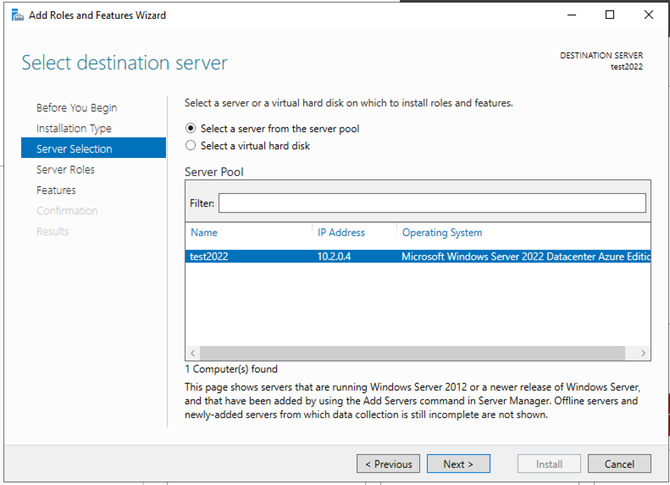Click the 1 Computer(s) found text
Screen dimensions: 670x485
pos(231,369)
